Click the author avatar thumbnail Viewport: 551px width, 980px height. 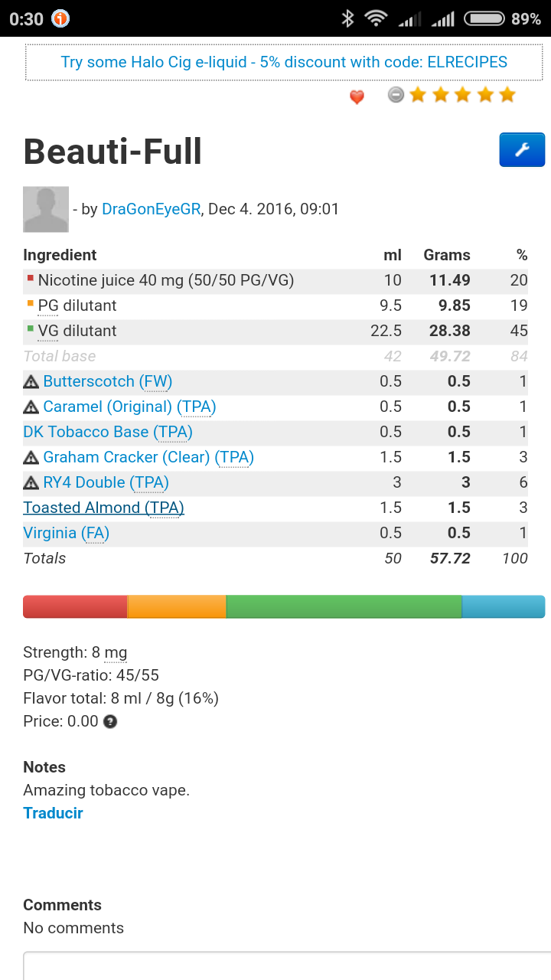point(46,209)
